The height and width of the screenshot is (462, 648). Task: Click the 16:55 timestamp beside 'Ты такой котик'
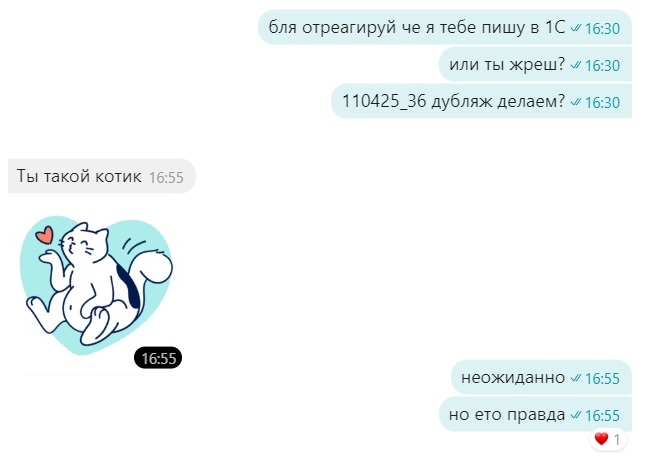pos(166,178)
